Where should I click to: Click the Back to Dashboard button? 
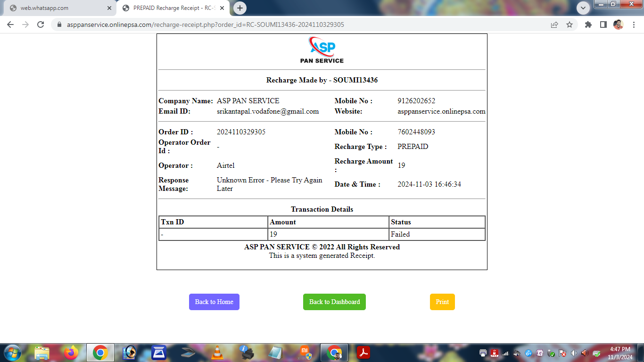point(334,302)
